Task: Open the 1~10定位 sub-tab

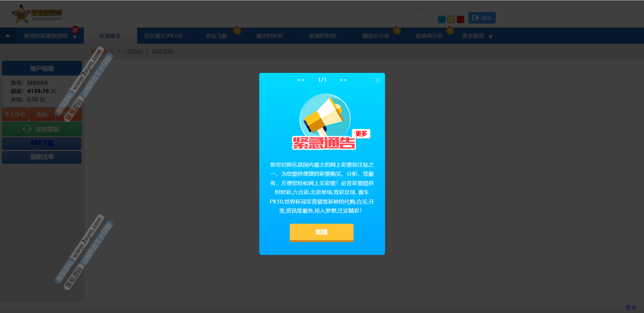Action: (129, 52)
